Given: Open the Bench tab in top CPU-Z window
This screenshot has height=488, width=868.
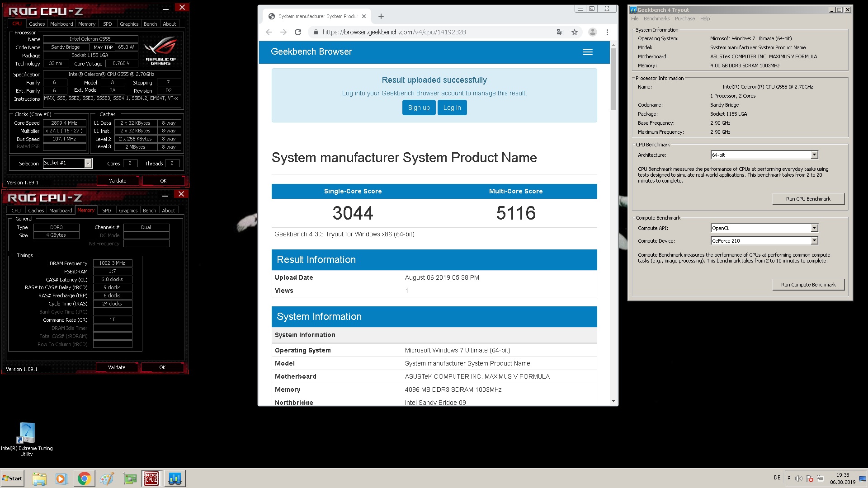Looking at the screenshot, I should (151, 24).
